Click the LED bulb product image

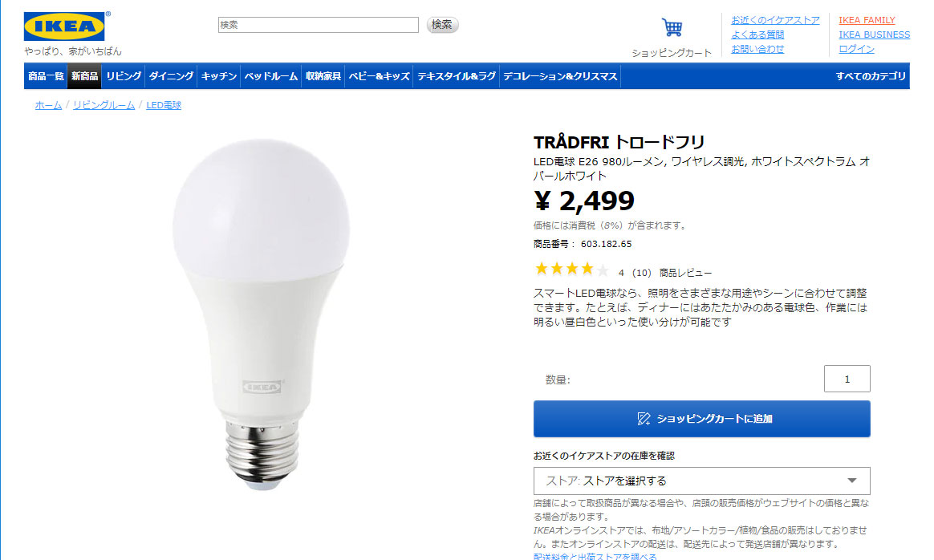click(261, 314)
